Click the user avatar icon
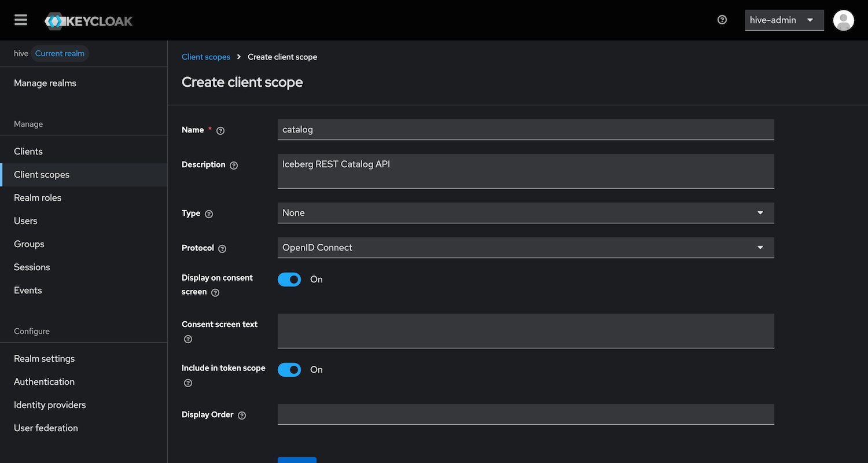 click(x=843, y=20)
